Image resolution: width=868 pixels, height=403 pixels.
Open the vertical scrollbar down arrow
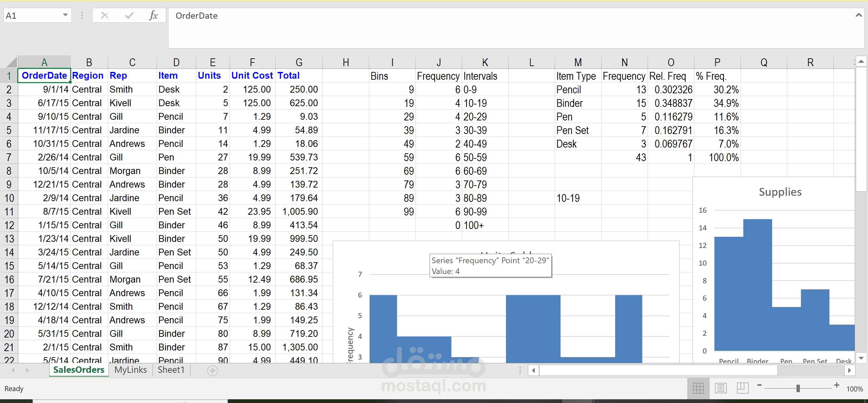862,358
